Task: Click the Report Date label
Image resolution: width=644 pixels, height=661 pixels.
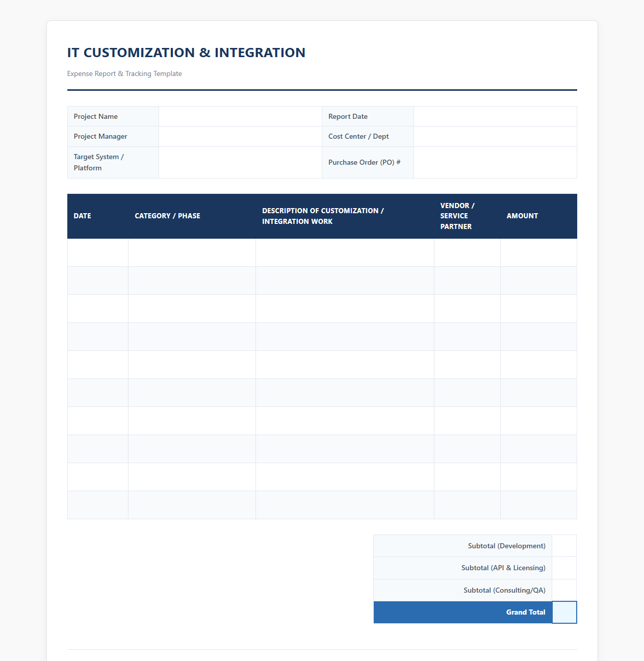Action: point(348,116)
